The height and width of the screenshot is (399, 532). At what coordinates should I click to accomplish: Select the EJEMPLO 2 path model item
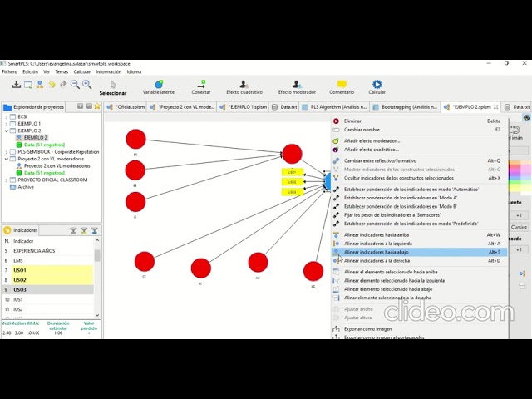tap(32, 138)
